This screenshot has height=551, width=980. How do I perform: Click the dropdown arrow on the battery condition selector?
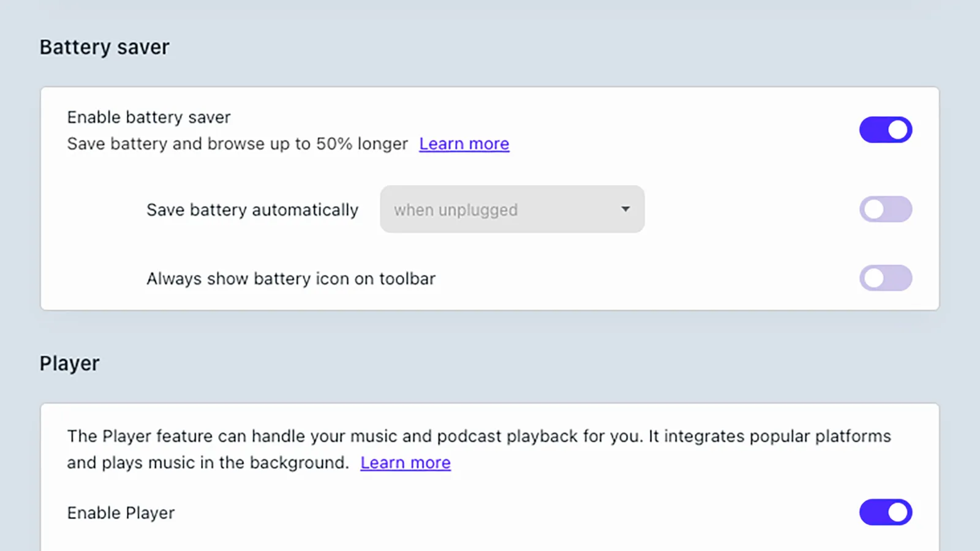(625, 209)
